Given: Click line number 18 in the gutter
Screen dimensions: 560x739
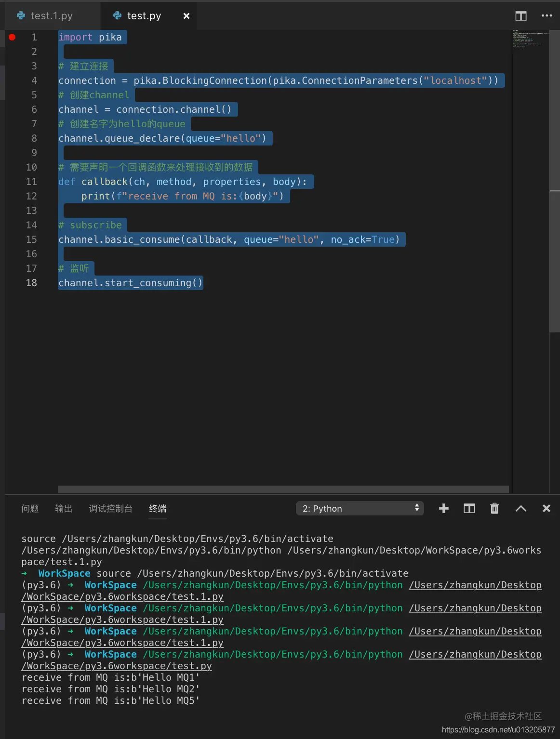Looking at the screenshot, I should [31, 283].
